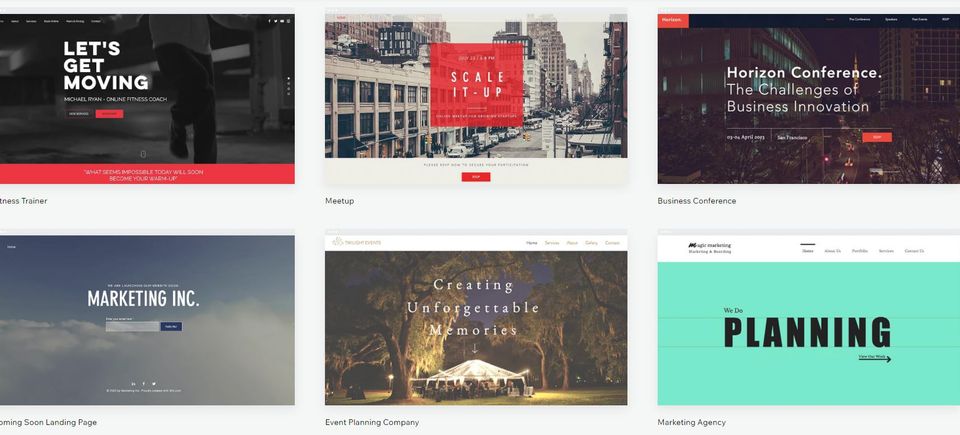Select the Home tab in Magic Marketing navbar
This screenshot has height=435, width=960.
pos(808,251)
